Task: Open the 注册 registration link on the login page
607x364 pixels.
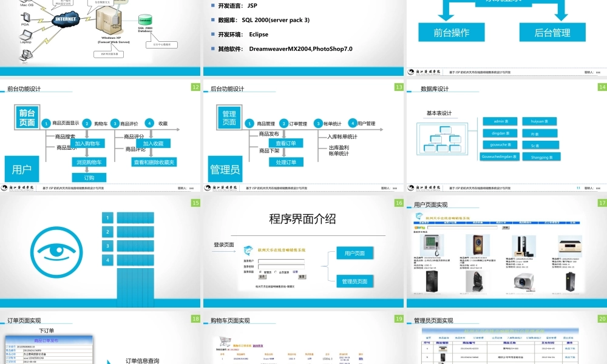Action: [x=295, y=272]
